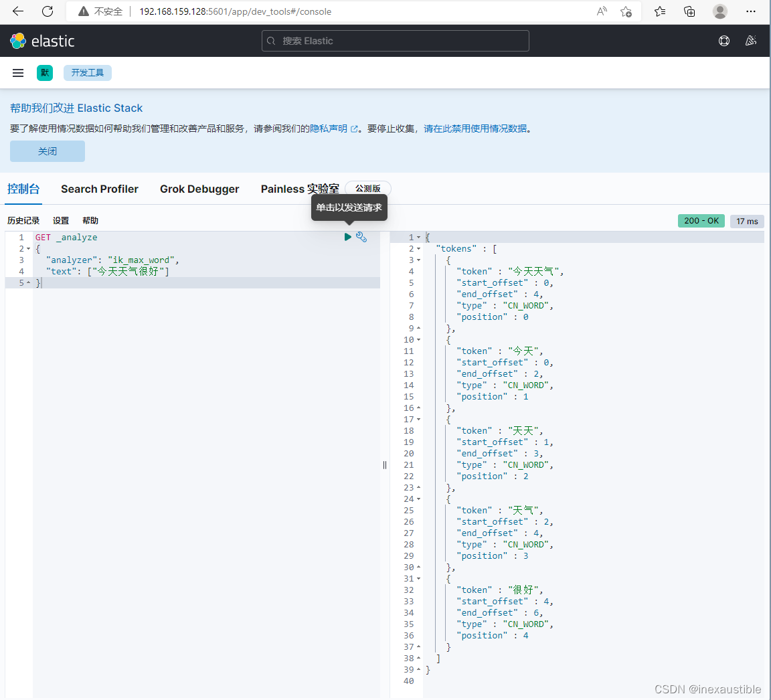Open 帮助 in console menu
The height and width of the screenshot is (700, 771).
[x=90, y=221]
